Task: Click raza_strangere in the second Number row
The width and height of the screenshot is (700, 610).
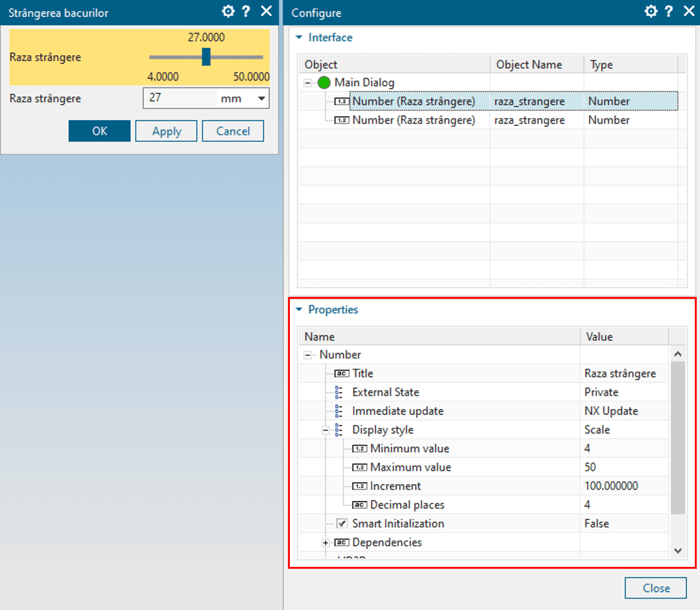Action: tap(529, 121)
